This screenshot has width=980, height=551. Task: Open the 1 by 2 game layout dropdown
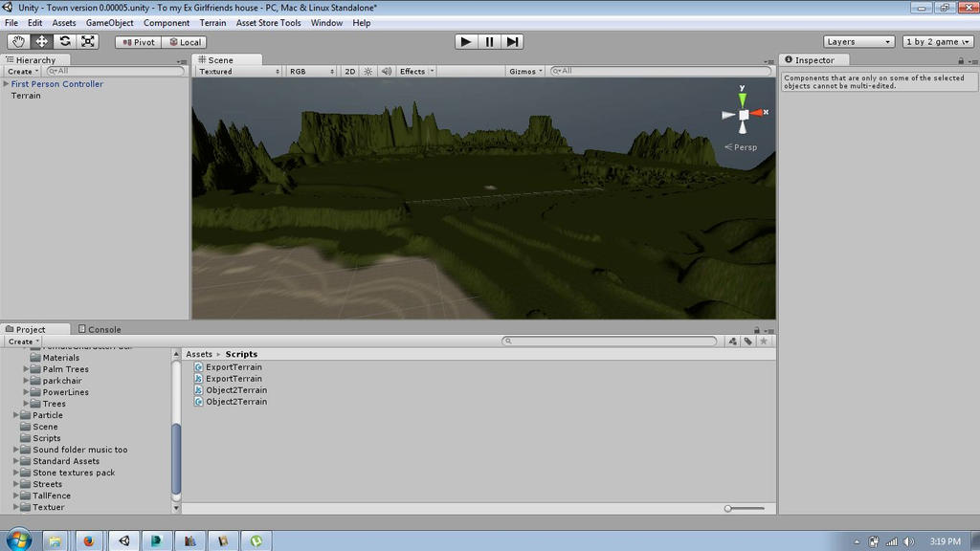(x=938, y=42)
